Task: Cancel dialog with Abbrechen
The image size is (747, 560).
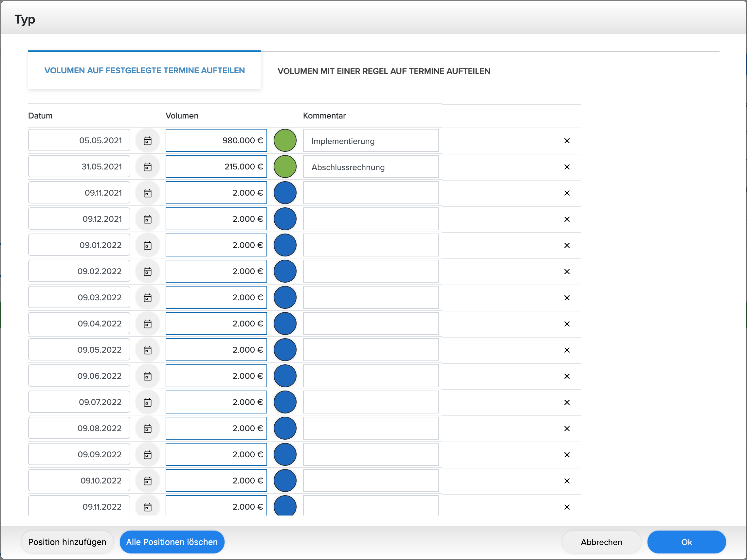Action: pos(601,542)
